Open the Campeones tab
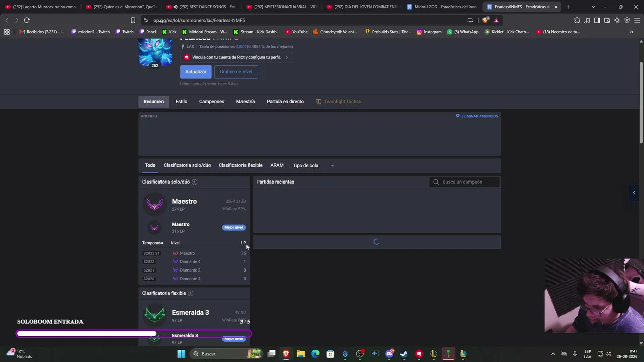The image size is (644, 362). [x=212, y=101]
